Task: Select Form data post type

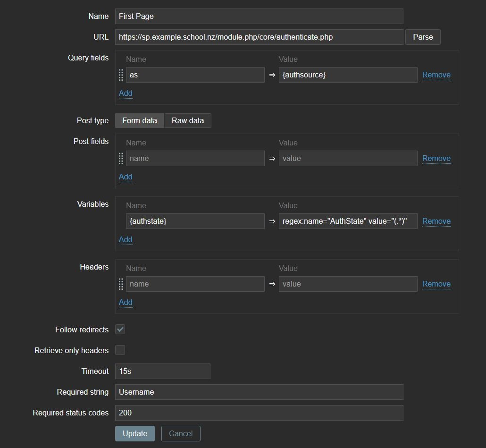Action: 140,121
